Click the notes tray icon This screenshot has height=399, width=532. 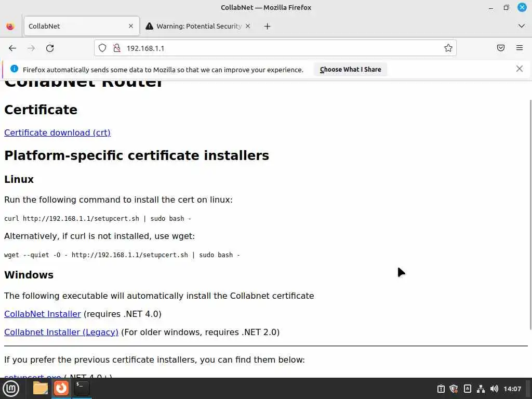coord(467,389)
